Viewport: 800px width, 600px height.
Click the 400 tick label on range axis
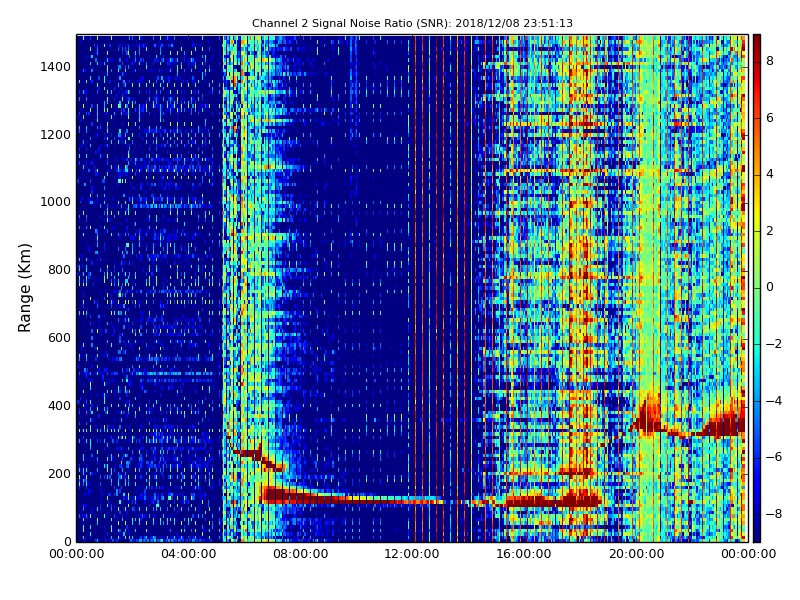pos(59,406)
